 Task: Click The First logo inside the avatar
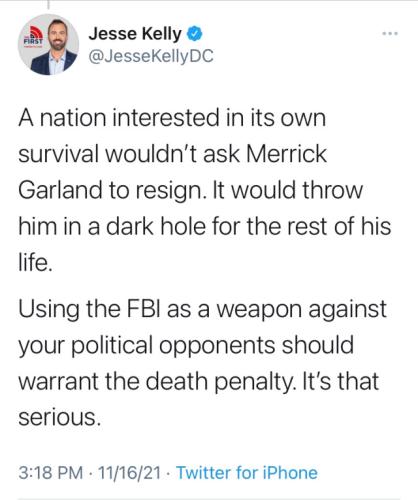click(x=33, y=37)
